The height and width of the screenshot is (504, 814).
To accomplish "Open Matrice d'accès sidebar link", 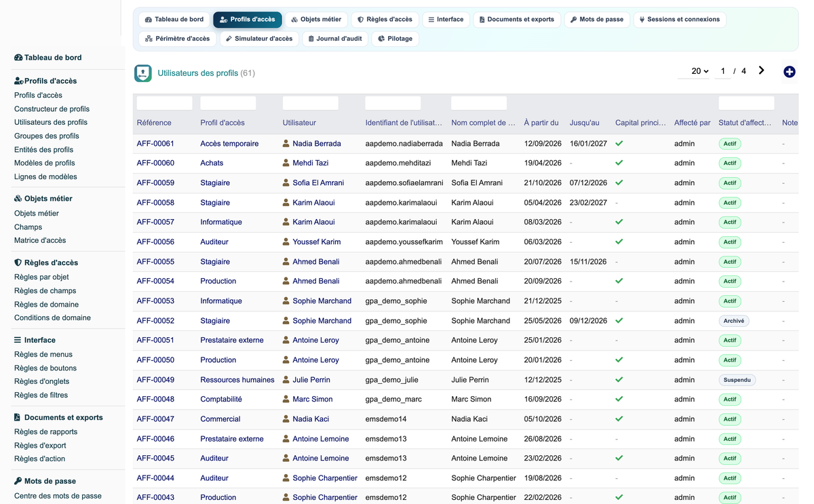I will (x=40, y=240).
